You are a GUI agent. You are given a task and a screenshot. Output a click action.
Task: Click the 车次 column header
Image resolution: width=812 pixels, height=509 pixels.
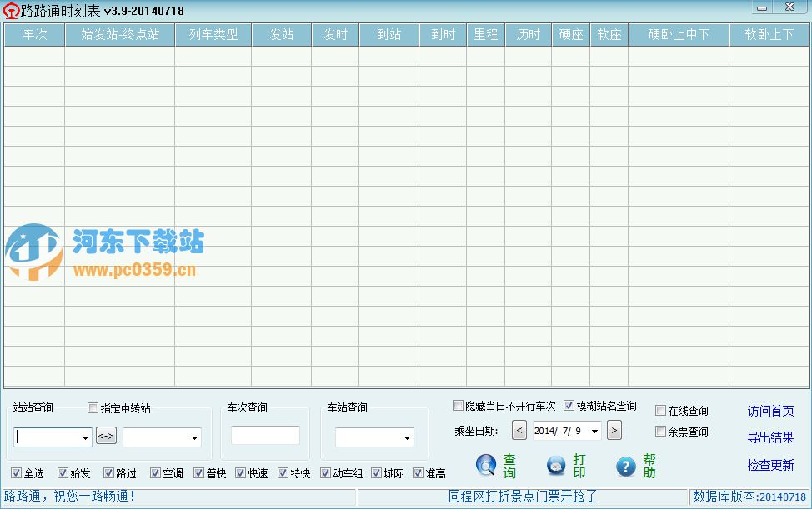(x=33, y=34)
